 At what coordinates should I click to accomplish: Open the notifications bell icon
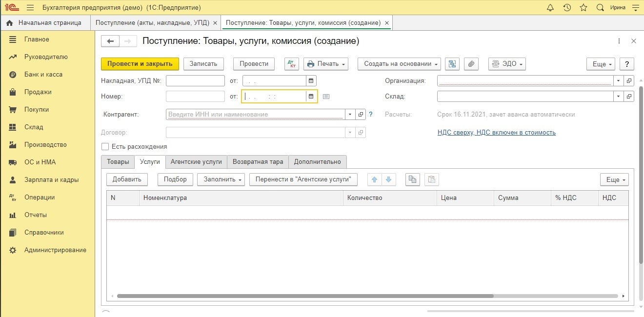[x=550, y=8]
